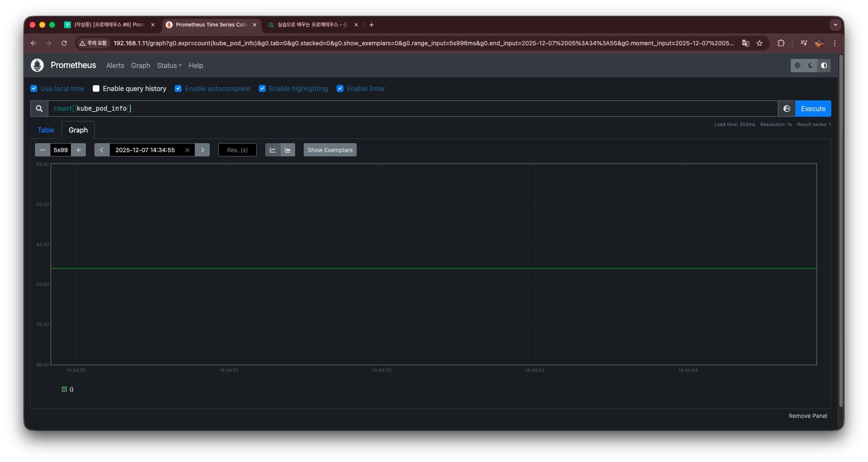Select the light theme gear icon

click(797, 65)
